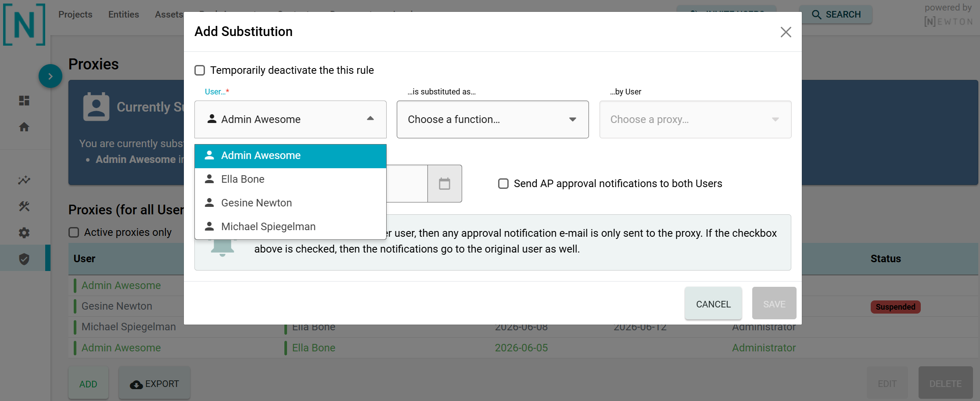Image resolution: width=980 pixels, height=401 pixels.
Task: Open the Assets menu
Action: point(169,14)
